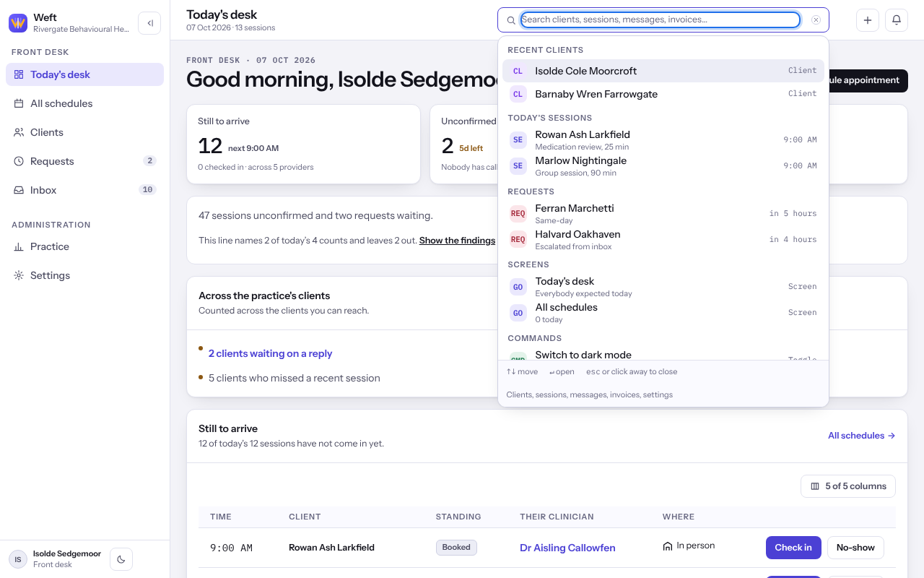Click the calendar icon beside All schedules
The height and width of the screenshot is (578, 924).
19,103
